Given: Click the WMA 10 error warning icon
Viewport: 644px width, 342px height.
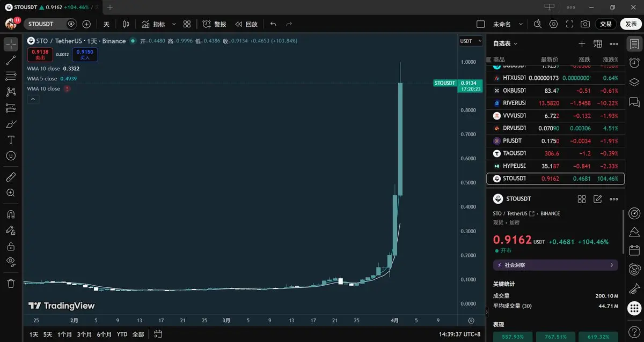Looking at the screenshot, I should (67, 88).
